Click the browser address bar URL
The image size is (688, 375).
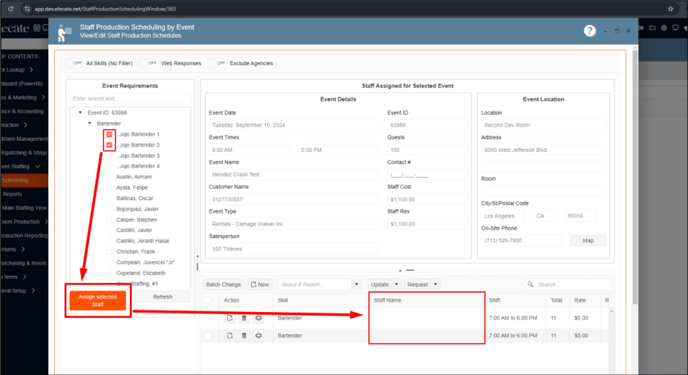coord(105,9)
